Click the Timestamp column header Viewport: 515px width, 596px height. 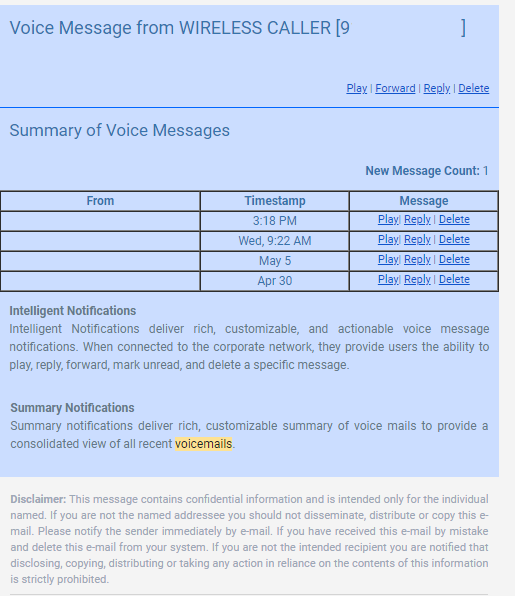tap(275, 201)
